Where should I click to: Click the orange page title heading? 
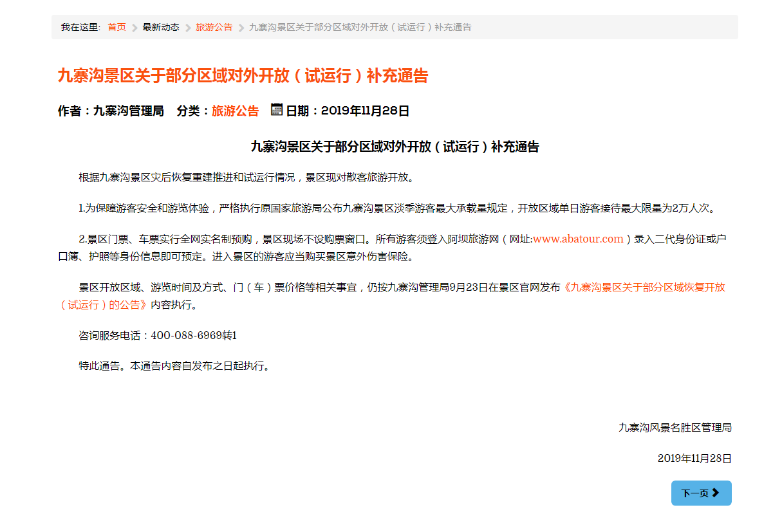pyautogui.click(x=243, y=76)
